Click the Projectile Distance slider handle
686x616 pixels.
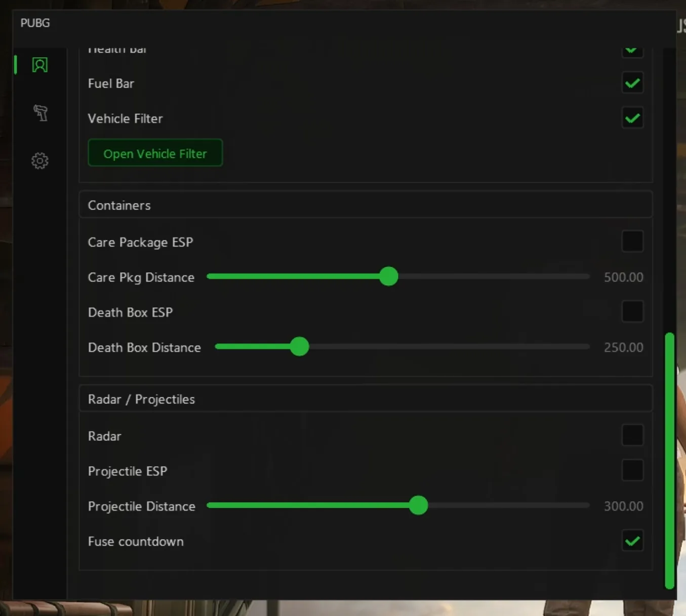tap(418, 505)
